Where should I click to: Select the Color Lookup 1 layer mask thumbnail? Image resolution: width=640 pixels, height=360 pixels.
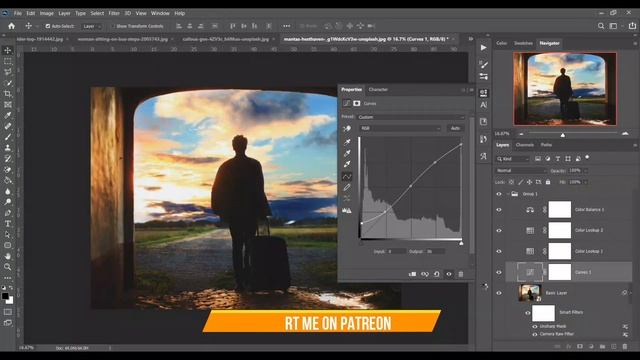560,251
